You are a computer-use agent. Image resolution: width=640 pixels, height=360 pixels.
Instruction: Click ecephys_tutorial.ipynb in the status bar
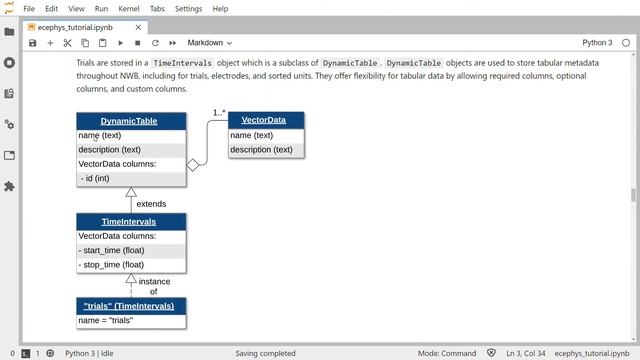[592, 353]
